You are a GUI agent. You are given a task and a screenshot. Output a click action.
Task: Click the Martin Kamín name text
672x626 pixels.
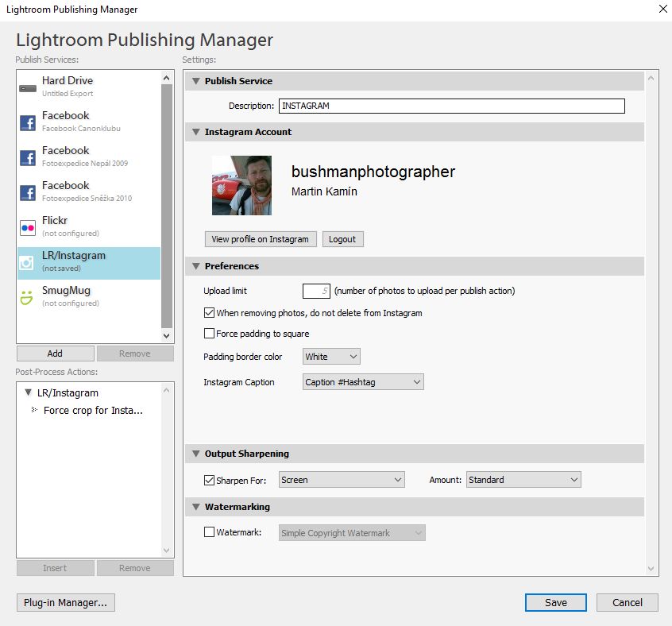(x=324, y=191)
